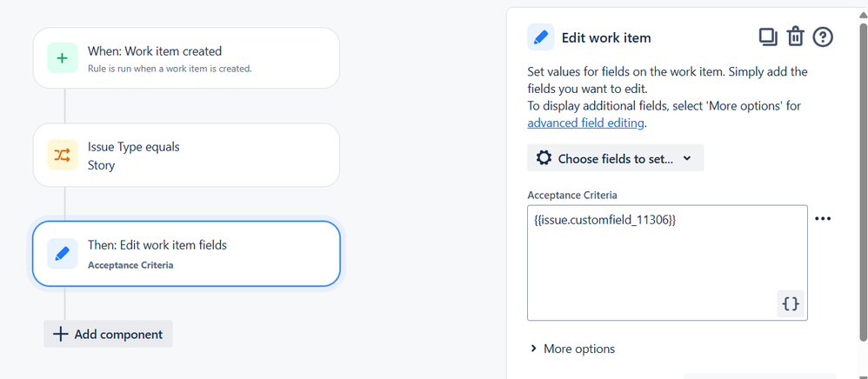The width and height of the screenshot is (868, 379).
Task: Click the blue pencil icon in panel header
Action: (541, 37)
